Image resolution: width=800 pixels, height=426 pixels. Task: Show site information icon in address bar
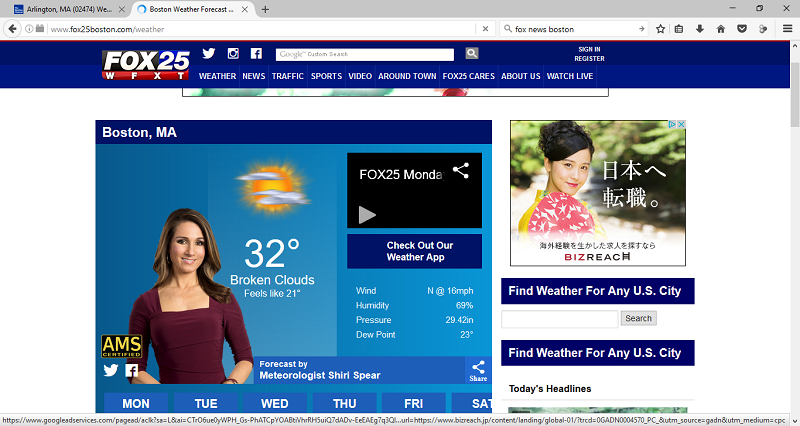(29, 29)
